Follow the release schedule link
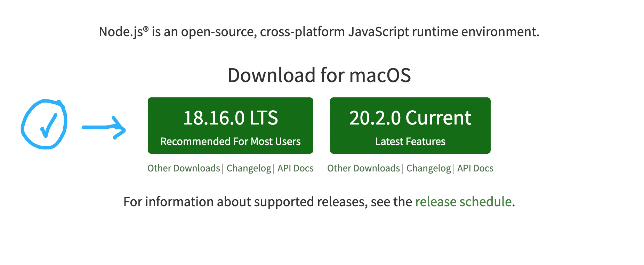This screenshot has height=265, width=644. (463, 202)
